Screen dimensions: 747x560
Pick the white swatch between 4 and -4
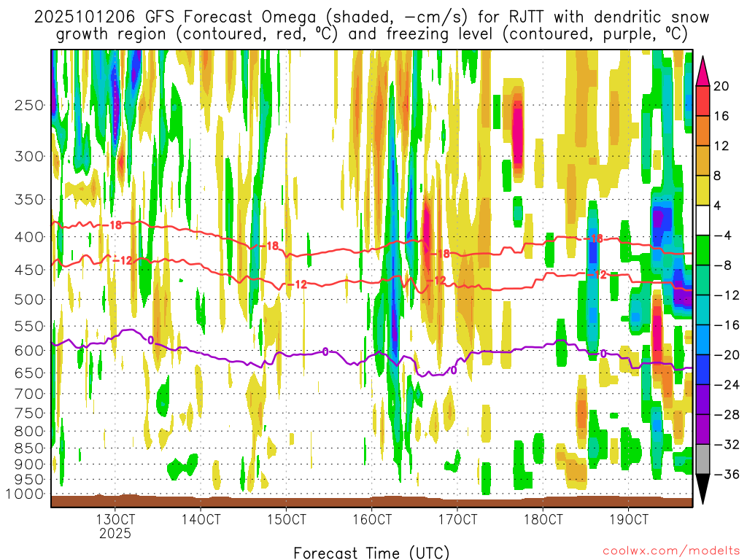(704, 220)
